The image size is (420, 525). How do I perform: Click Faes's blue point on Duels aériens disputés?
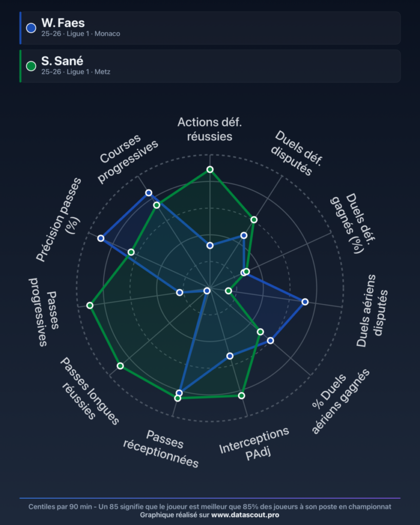pos(305,301)
